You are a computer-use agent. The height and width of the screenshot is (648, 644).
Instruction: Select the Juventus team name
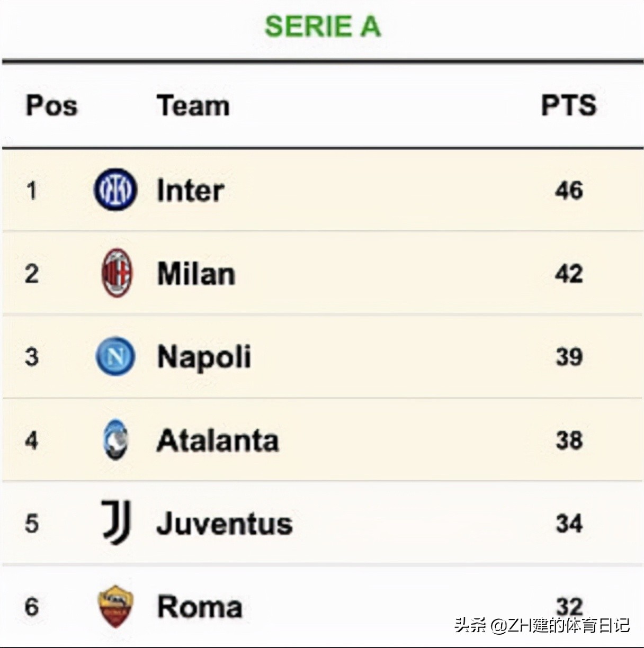click(x=225, y=523)
